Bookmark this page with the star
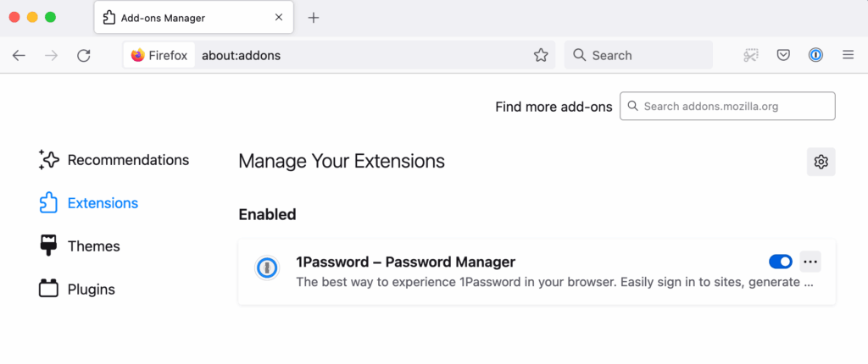Image resolution: width=868 pixels, height=364 pixels. point(540,55)
